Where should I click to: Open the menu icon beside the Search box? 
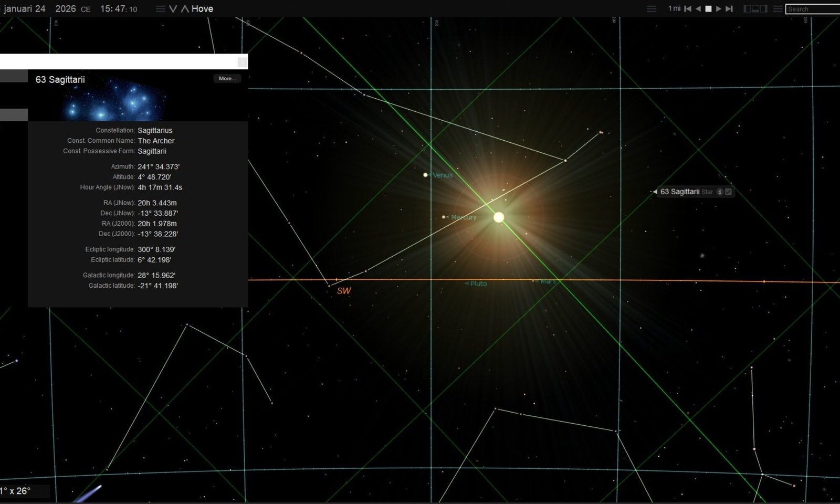click(x=778, y=9)
